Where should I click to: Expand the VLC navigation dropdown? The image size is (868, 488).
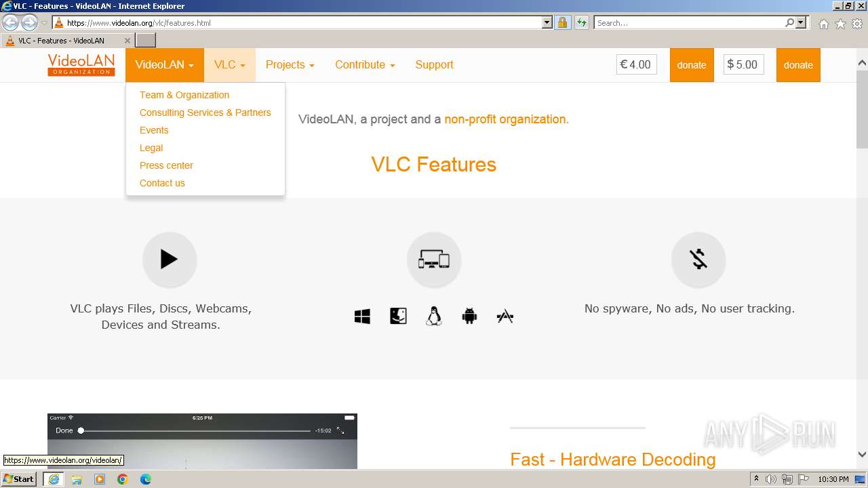coord(230,65)
